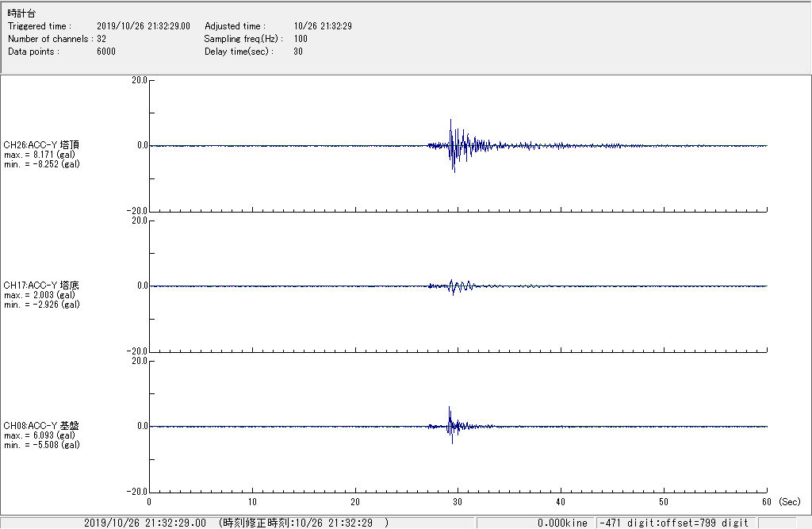Click the CH08:ACC-Y 基盤 channel label
This screenshot has width=812, height=529.
tap(41, 425)
